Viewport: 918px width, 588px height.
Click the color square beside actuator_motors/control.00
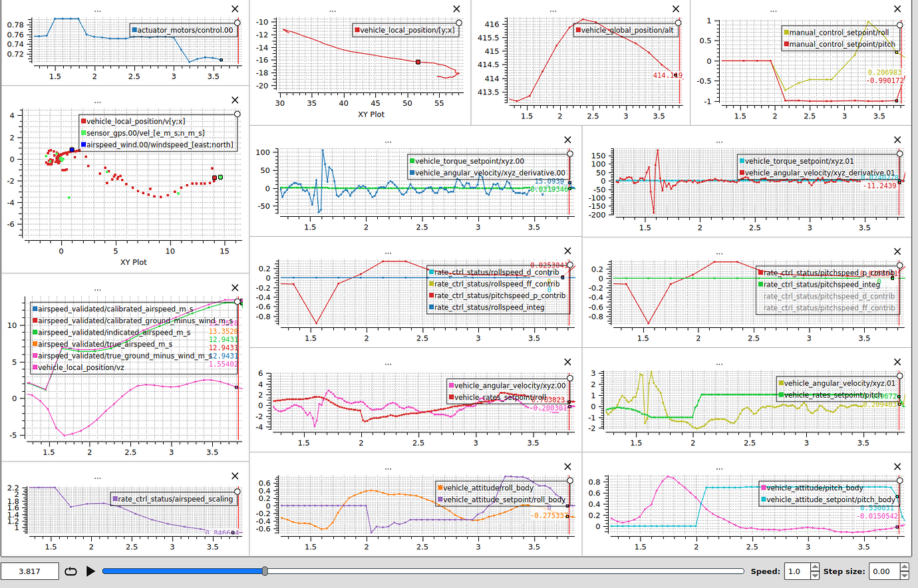point(134,30)
